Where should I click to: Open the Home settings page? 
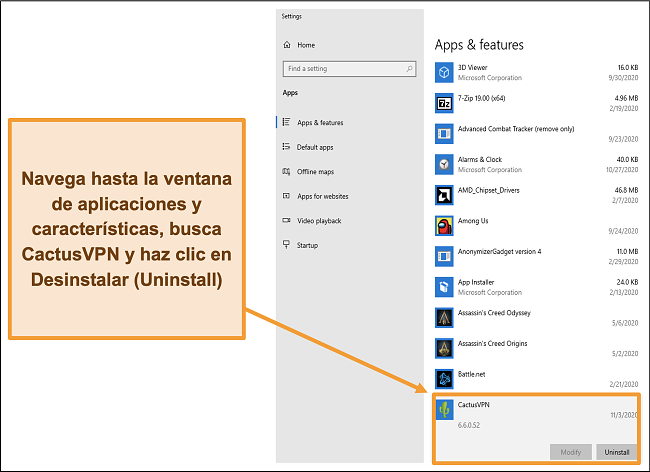click(306, 45)
